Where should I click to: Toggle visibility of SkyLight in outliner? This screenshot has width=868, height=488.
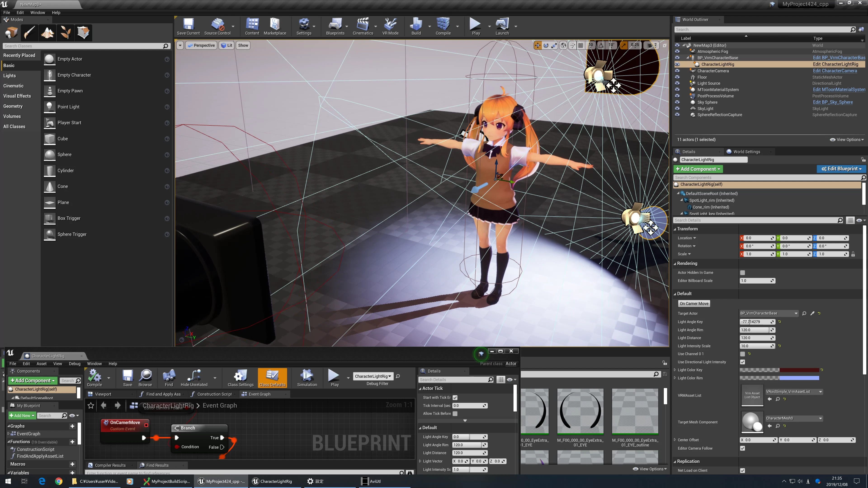point(677,108)
